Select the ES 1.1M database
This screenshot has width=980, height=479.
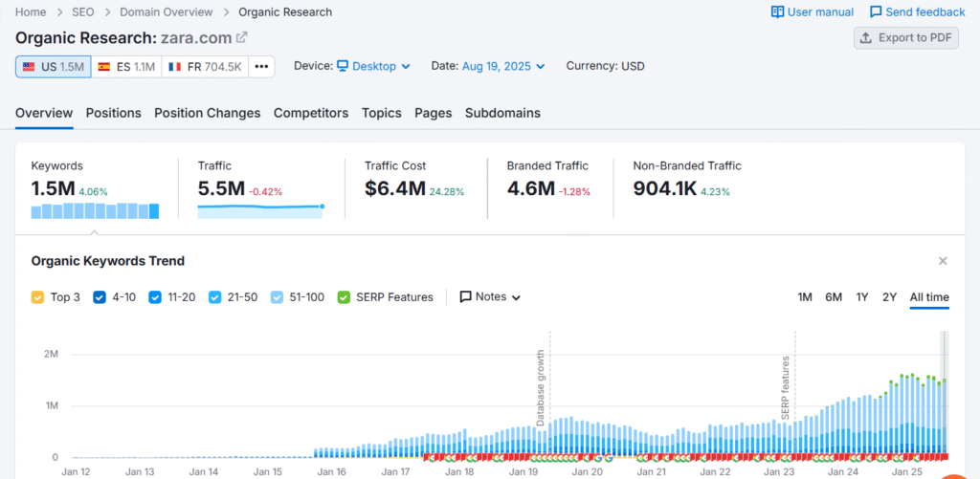[x=127, y=67]
